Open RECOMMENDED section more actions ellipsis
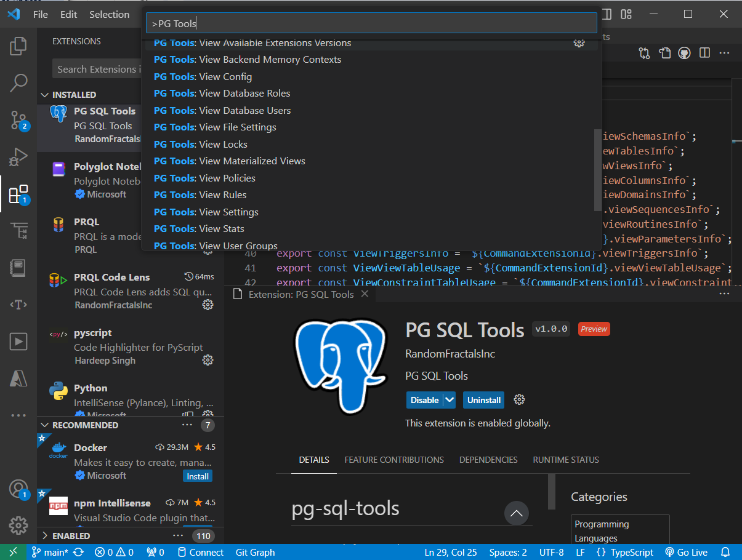 187,425
